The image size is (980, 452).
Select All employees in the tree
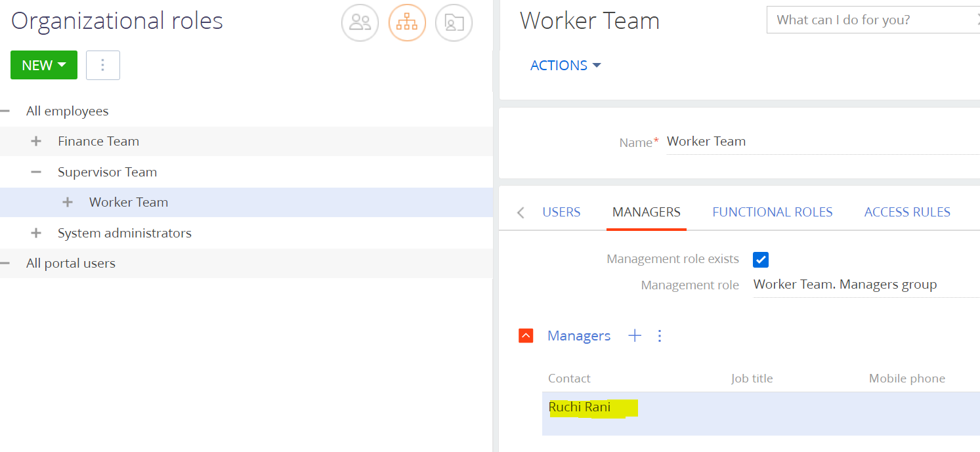click(x=68, y=111)
